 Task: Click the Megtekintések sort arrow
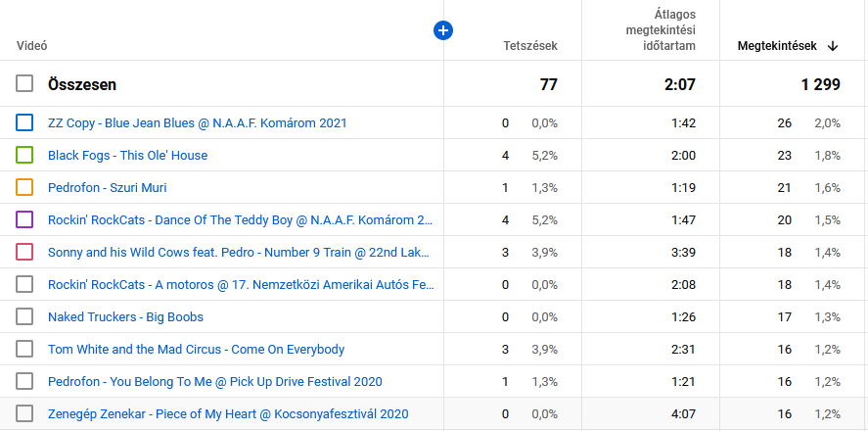833,46
